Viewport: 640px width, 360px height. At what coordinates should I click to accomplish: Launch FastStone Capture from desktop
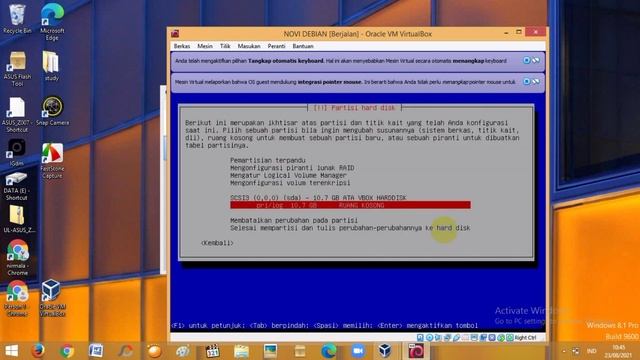[x=52, y=160]
